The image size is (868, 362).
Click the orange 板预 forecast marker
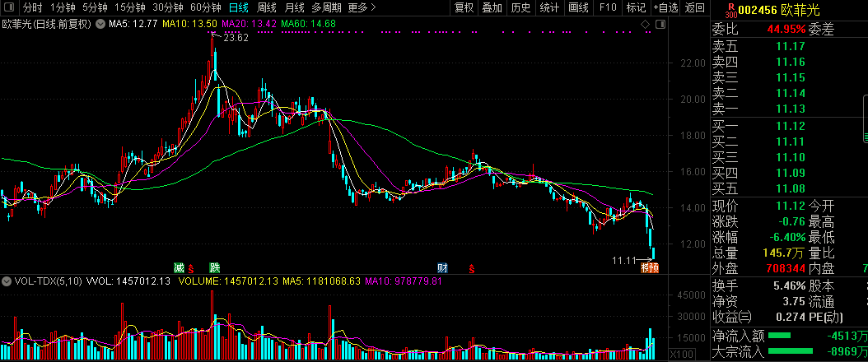tap(651, 268)
